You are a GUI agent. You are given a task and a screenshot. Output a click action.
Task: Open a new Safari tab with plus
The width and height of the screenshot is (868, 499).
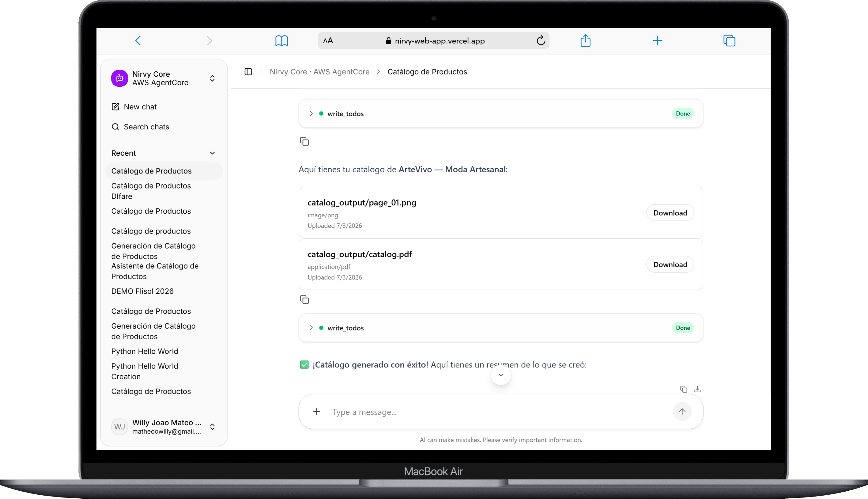pos(657,41)
